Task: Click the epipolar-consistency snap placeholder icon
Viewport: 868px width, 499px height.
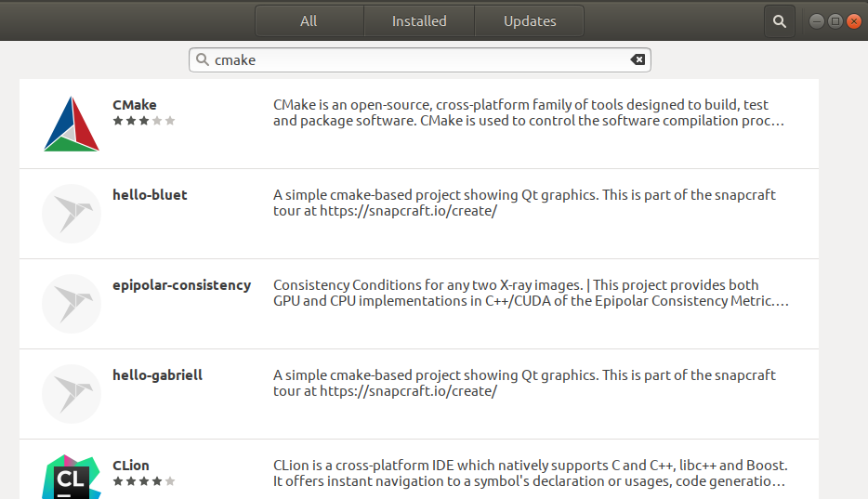Action: tap(72, 304)
